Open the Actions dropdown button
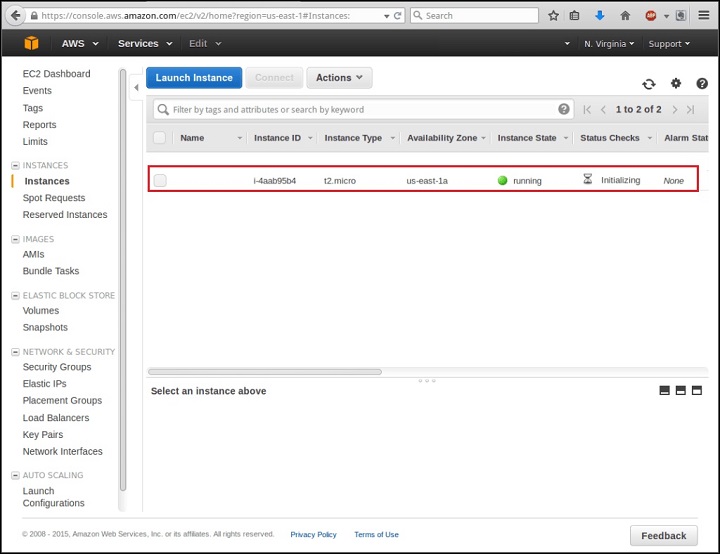This screenshot has height=554, width=720. click(339, 78)
